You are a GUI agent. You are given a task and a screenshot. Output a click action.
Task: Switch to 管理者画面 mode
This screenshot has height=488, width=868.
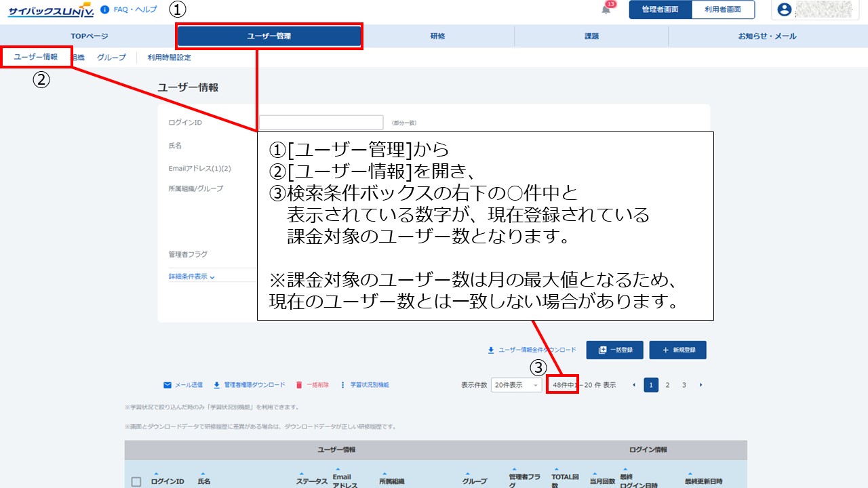[x=660, y=9]
